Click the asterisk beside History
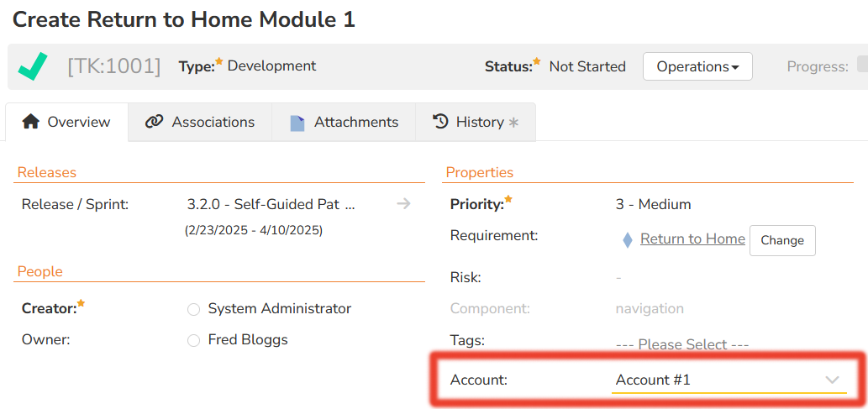The image size is (868, 409). point(513,123)
